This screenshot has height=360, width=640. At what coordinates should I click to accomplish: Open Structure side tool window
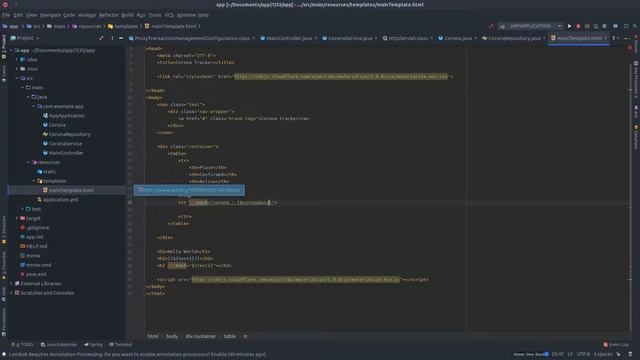pyautogui.click(x=4, y=230)
